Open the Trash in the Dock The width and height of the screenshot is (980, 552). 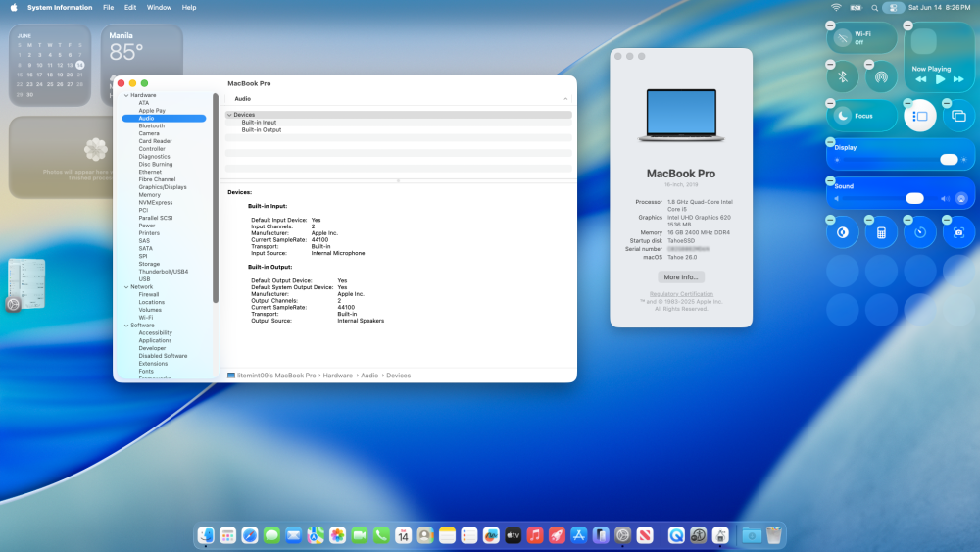point(774,535)
